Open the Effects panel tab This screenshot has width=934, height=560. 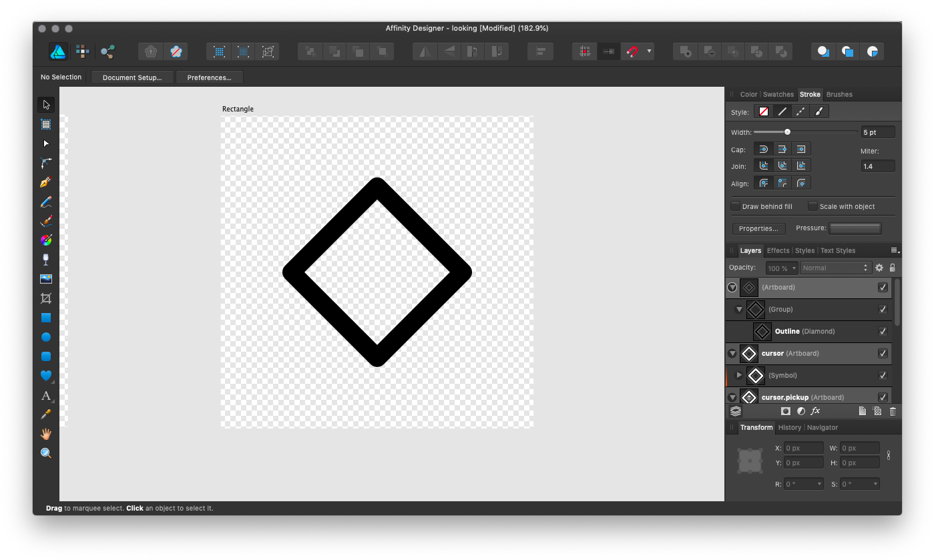[x=778, y=250]
